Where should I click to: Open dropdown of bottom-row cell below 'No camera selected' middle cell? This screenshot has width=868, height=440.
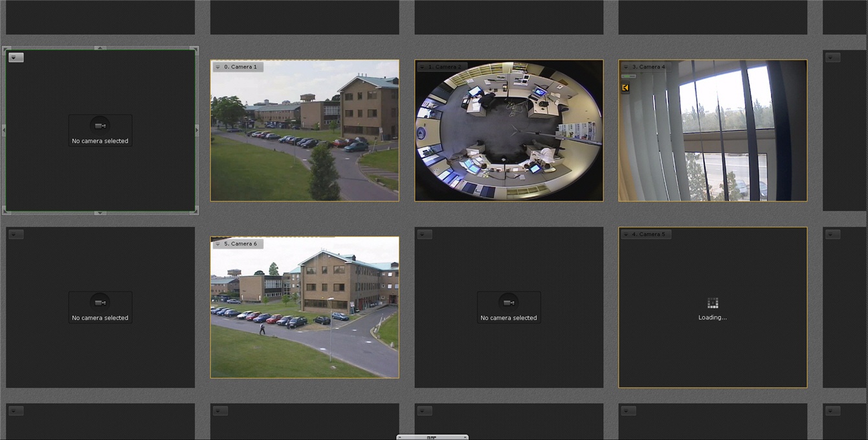click(x=425, y=410)
